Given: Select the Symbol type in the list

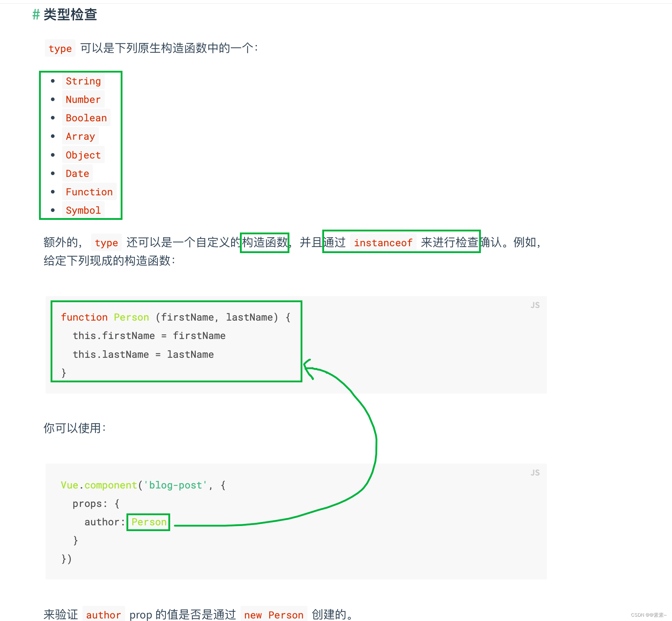Looking at the screenshot, I should (x=83, y=210).
